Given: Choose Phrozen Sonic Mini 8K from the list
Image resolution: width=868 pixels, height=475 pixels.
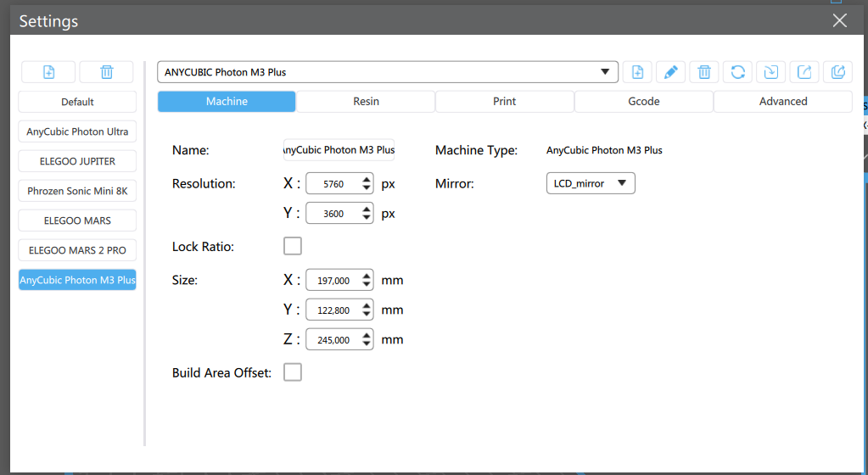Looking at the screenshot, I should point(77,191).
